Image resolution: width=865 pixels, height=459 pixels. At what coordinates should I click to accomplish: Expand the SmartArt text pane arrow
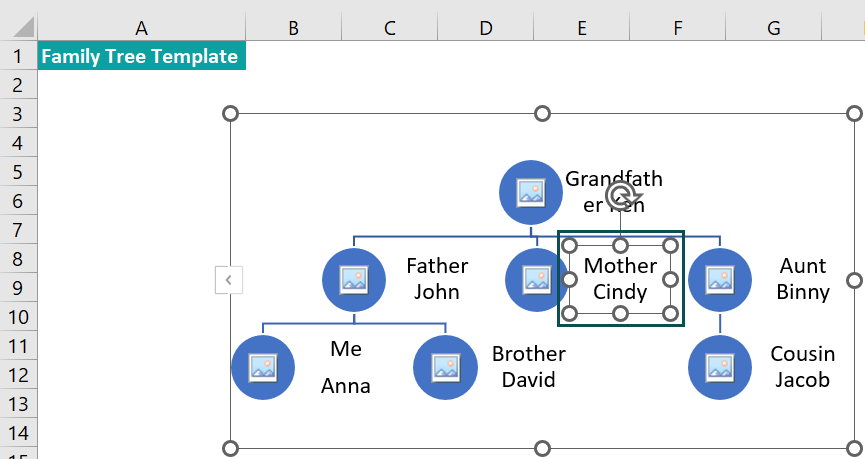tap(228, 280)
